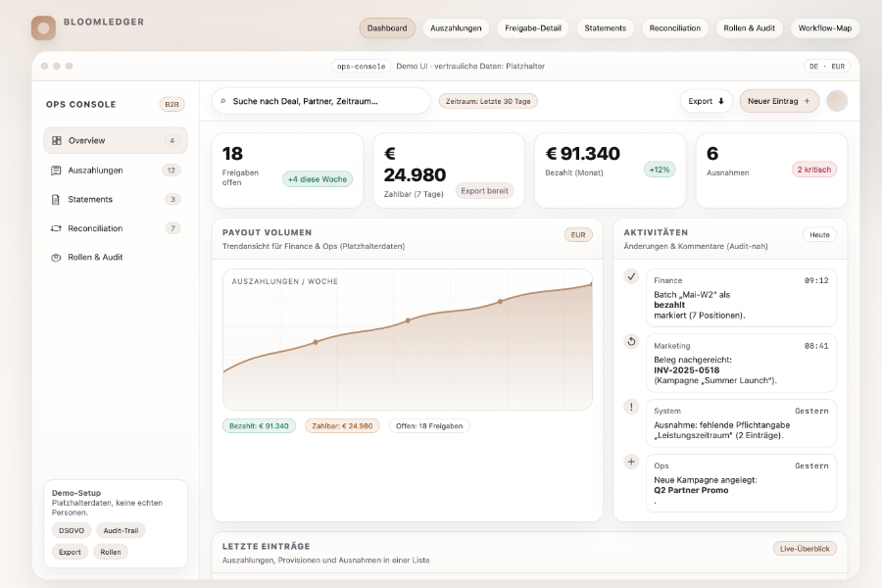Open the Workflow-Map tab

(824, 28)
